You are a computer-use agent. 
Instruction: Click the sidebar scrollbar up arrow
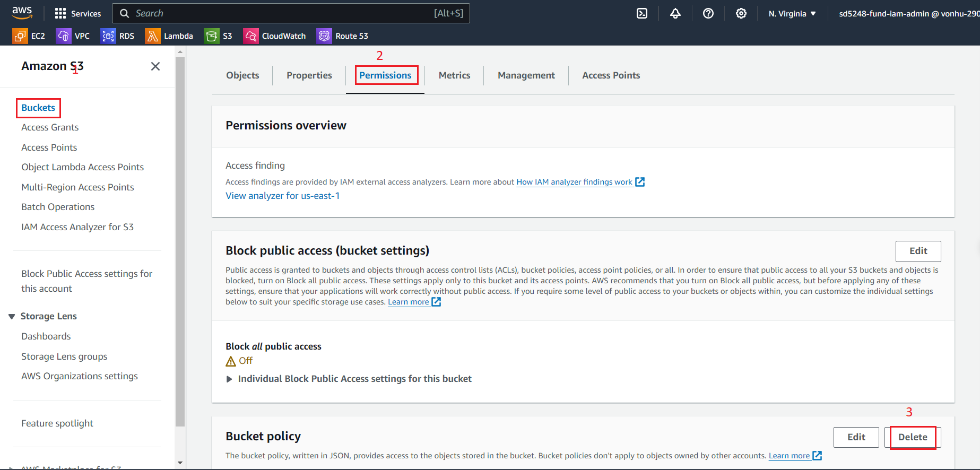tap(180, 52)
